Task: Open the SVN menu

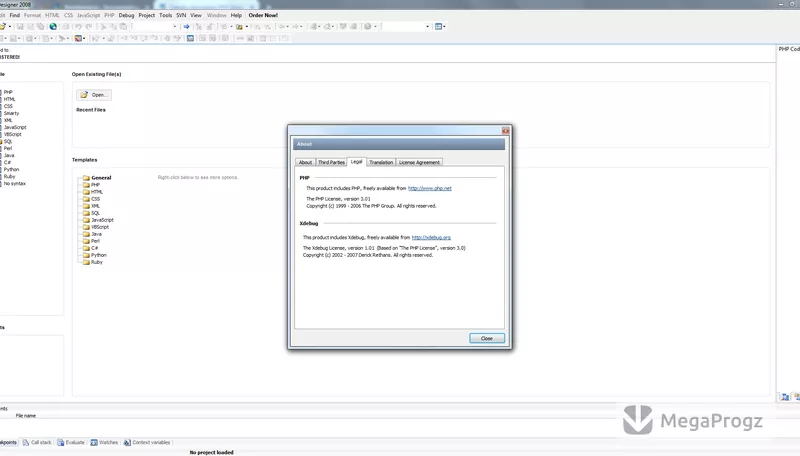Action: coord(181,15)
